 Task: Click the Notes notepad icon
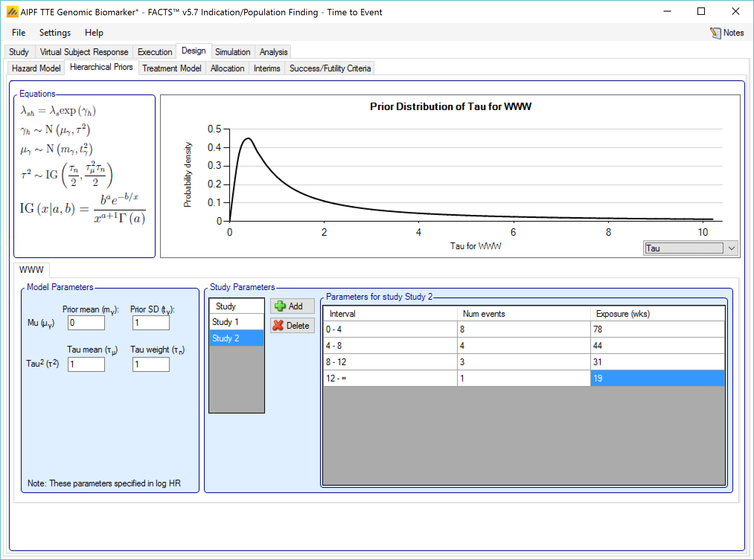(715, 33)
